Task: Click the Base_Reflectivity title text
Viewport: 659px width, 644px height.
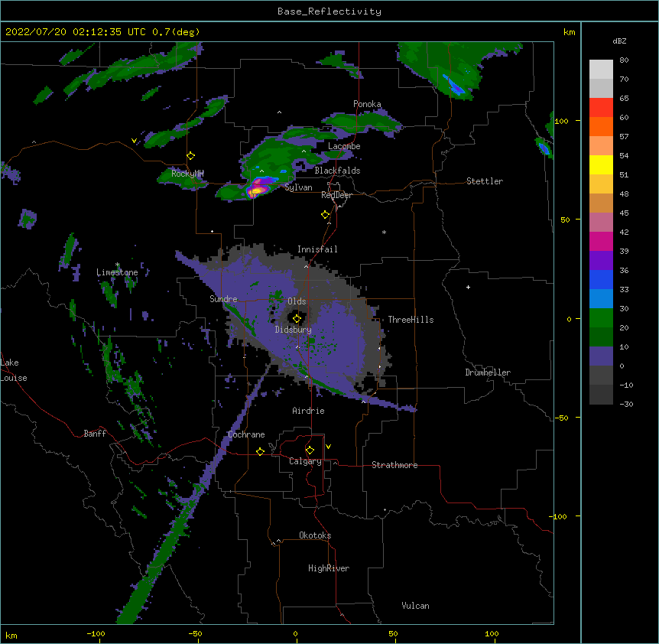Action: 329,11
